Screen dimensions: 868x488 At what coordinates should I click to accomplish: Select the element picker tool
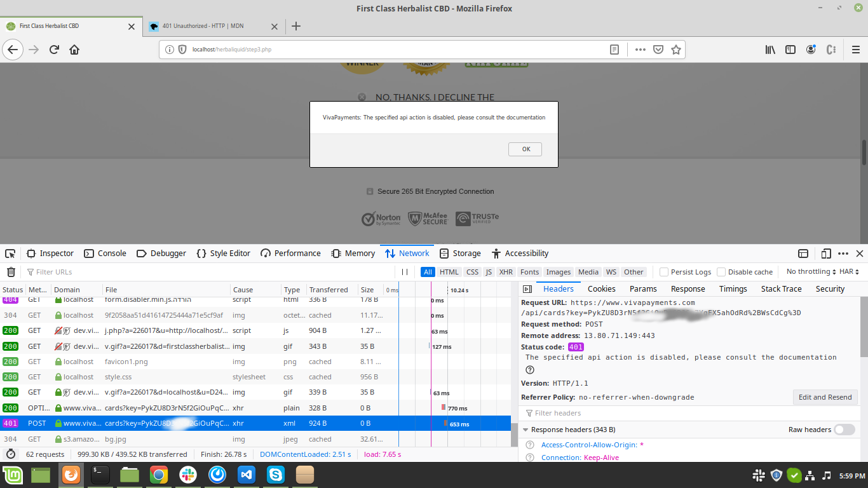point(10,253)
